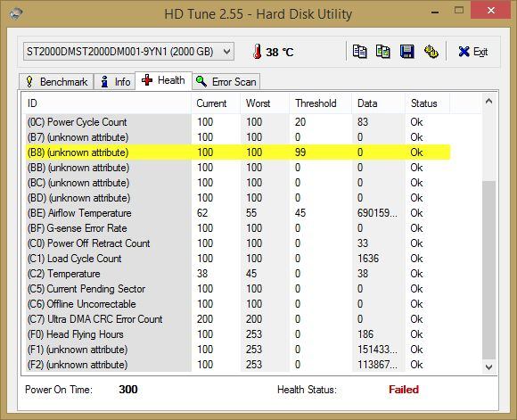The height and width of the screenshot is (420, 517).
Task: Open the options wrench icon
Action: (x=431, y=52)
